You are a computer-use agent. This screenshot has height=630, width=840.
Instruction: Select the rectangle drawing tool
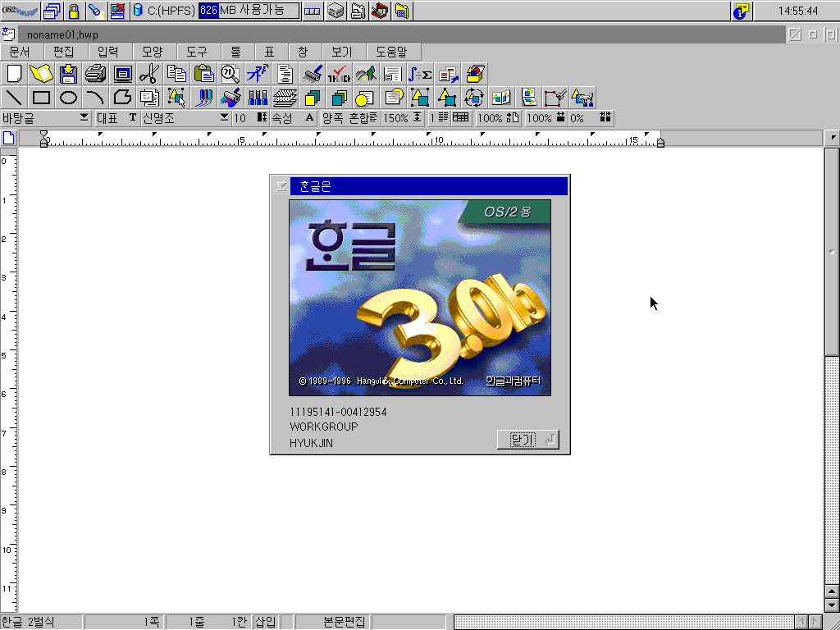41,98
